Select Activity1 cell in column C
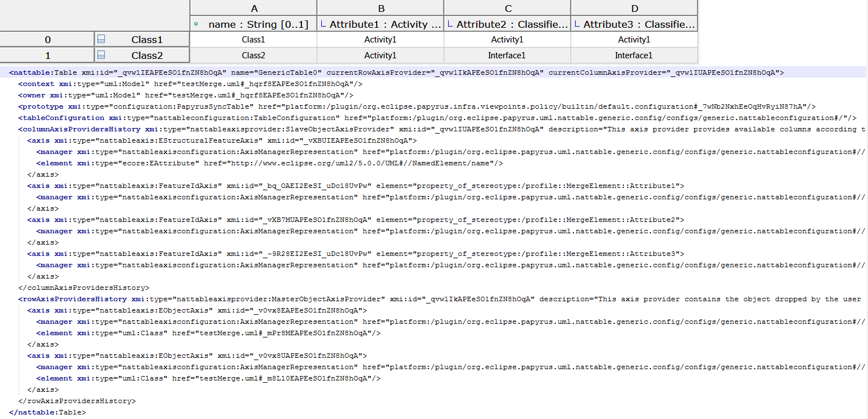Screen dimensions: 868x419 click(x=507, y=39)
